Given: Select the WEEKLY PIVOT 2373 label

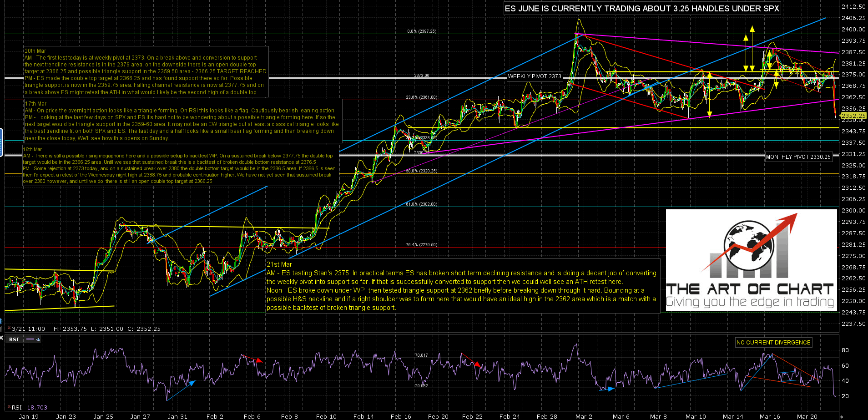Looking at the screenshot, I should point(534,76).
